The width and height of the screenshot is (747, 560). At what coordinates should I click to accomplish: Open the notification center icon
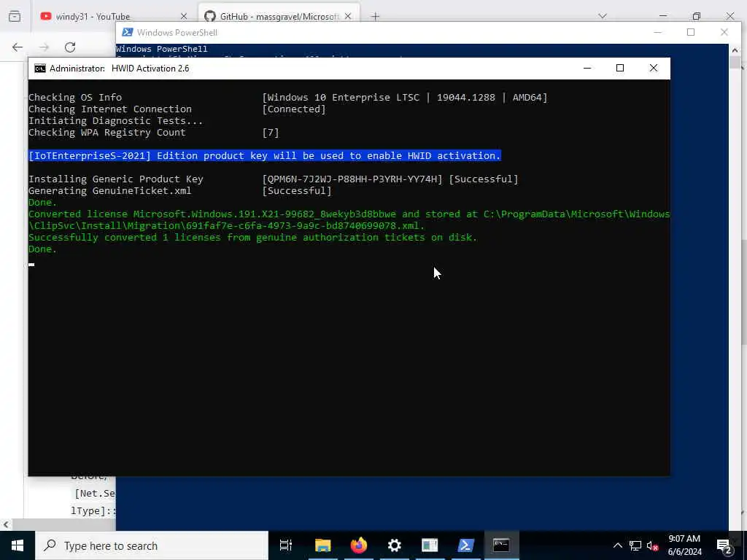(x=724, y=545)
